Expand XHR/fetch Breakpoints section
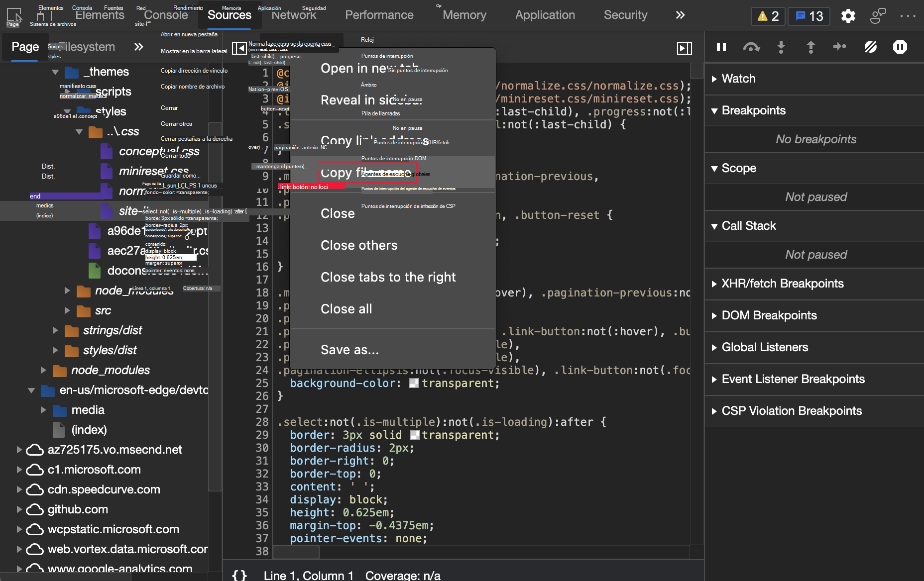The height and width of the screenshot is (581, 924). [782, 284]
